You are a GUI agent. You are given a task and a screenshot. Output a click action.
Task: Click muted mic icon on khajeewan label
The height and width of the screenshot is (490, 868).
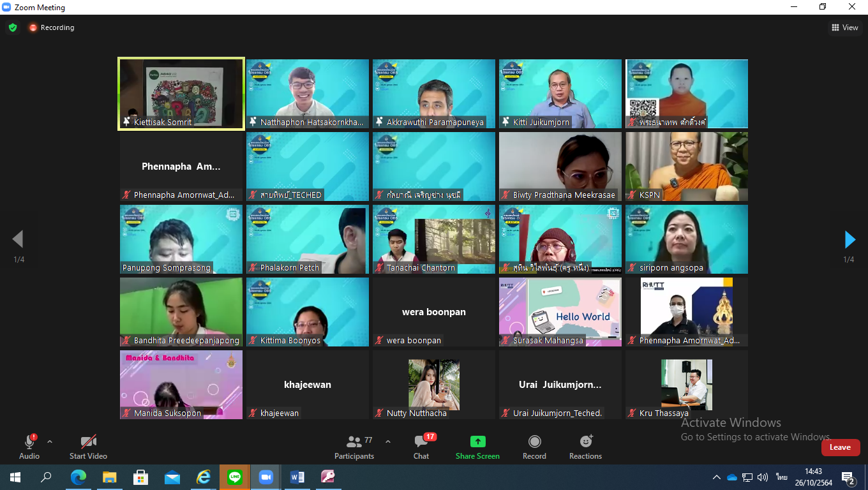(253, 413)
